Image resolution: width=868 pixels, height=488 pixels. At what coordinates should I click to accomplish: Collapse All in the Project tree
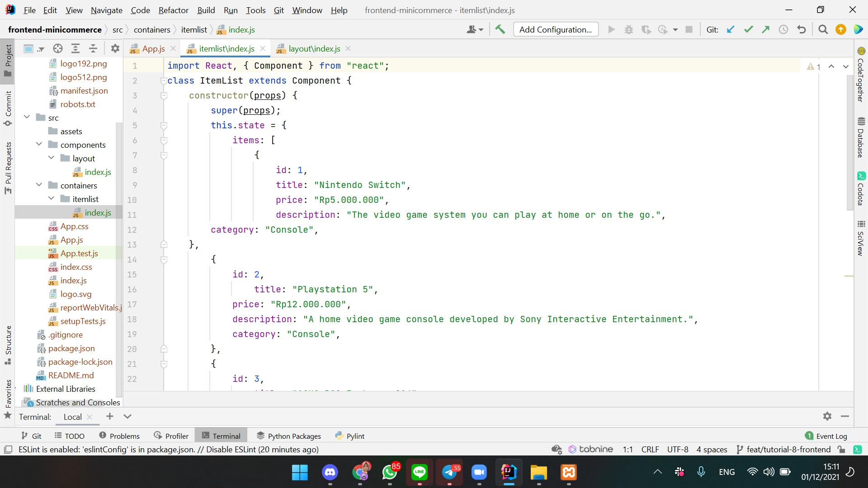pos(93,48)
